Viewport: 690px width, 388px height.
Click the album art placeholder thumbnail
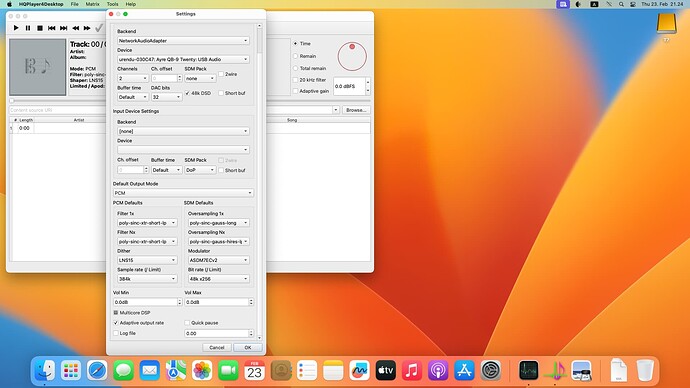pos(38,67)
